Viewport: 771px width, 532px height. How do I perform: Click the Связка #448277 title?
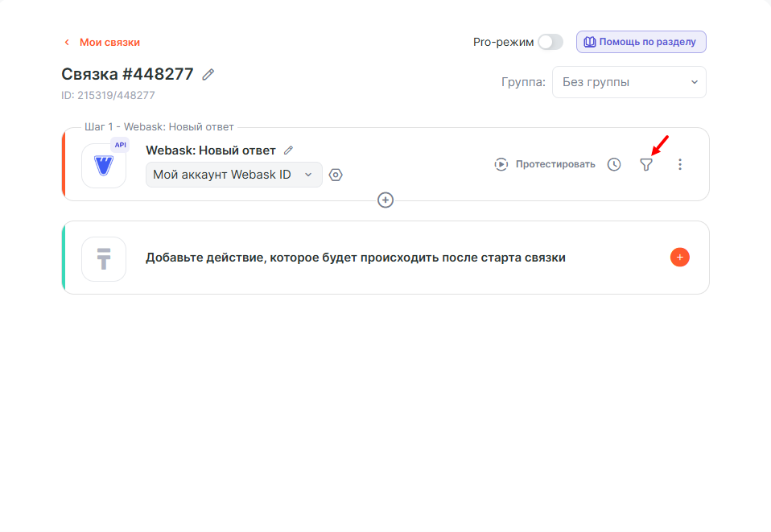127,74
